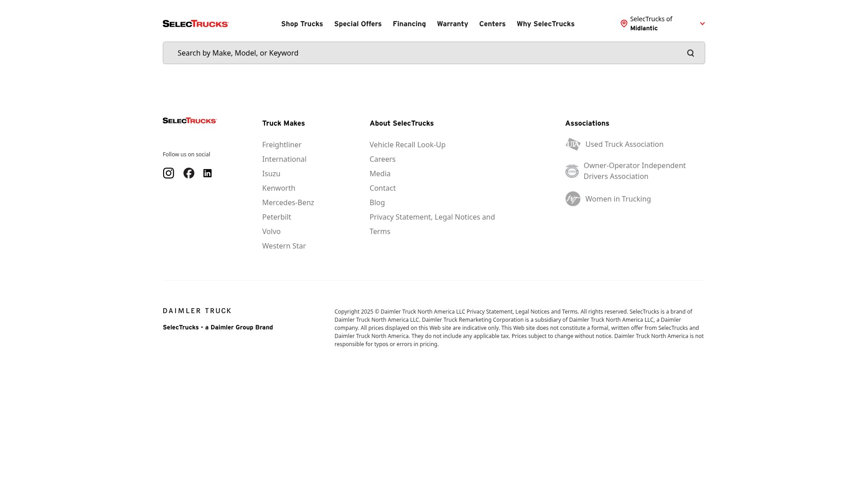Viewport: 868px width, 488px height.
Task: Open the Volvo make link
Action: pyautogui.click(x=271, y=231)
